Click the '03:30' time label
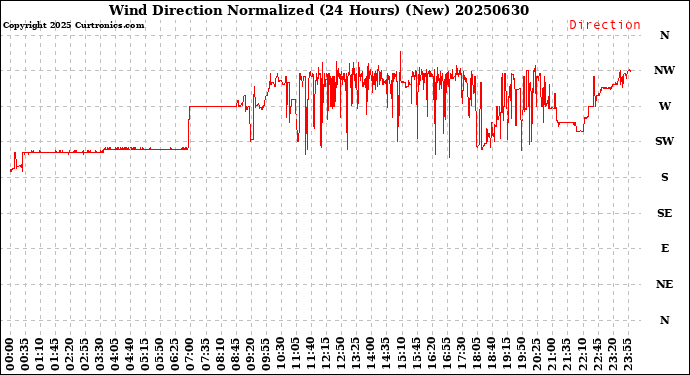 100,354
